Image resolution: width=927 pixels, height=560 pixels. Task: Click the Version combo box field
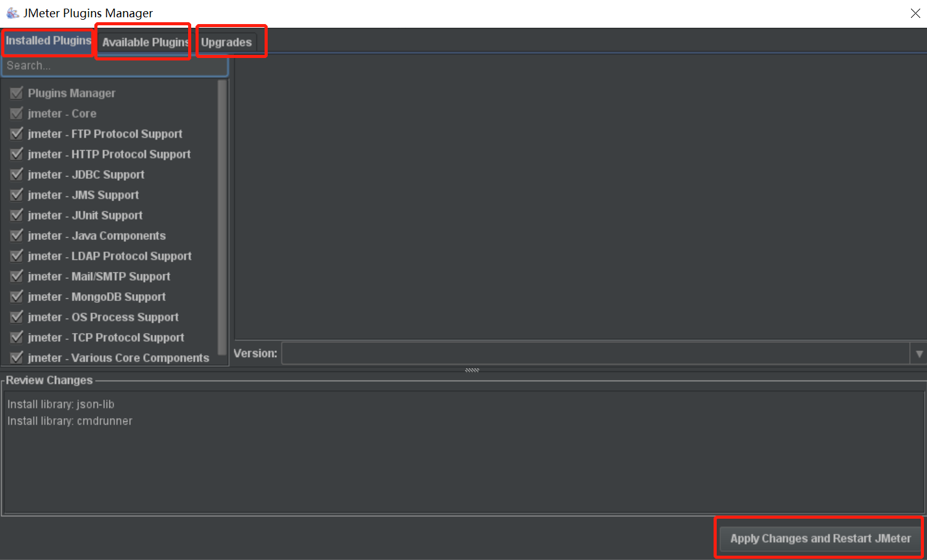pos(596,353)
